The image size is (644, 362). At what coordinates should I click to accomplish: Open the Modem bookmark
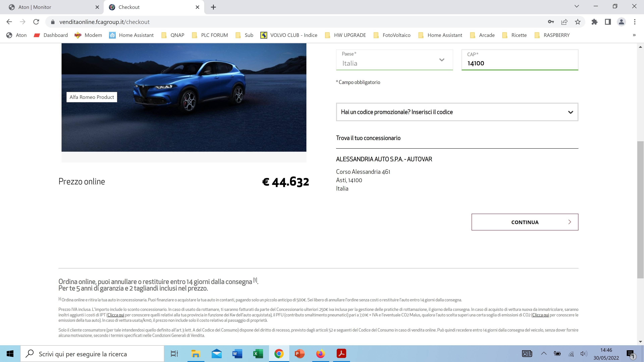pos(88,35)
